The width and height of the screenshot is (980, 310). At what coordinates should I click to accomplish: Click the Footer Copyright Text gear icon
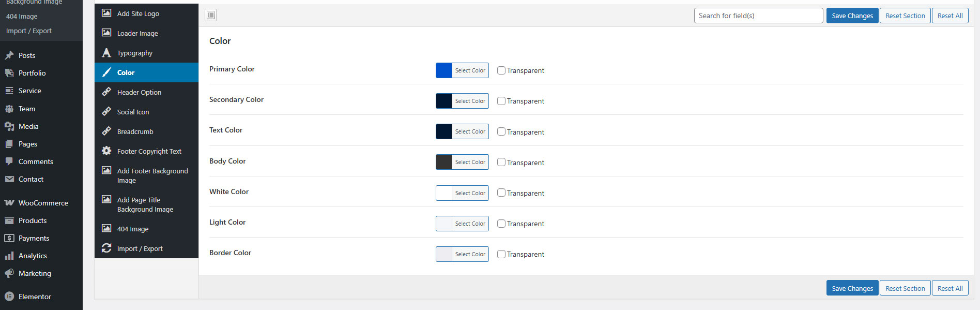point(106,151)
